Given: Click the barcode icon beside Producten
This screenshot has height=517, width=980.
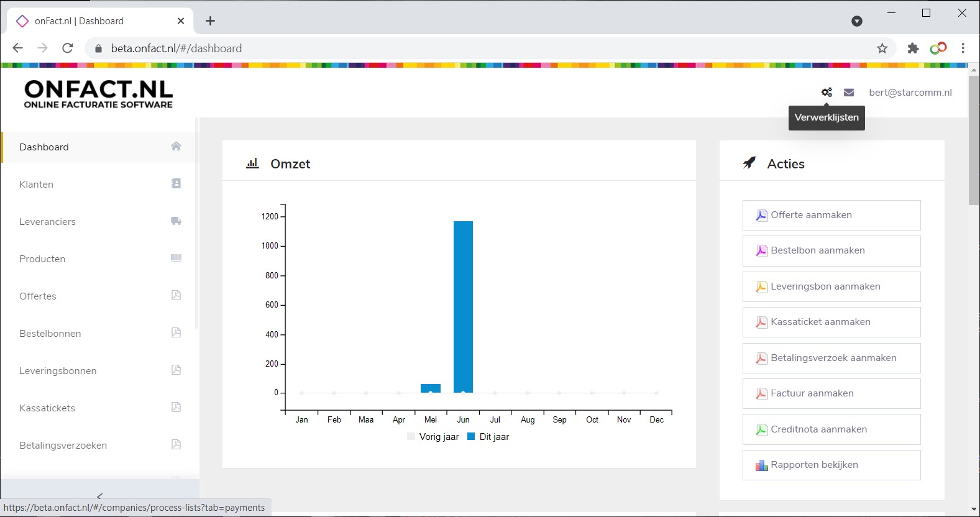Looking at the screenshot, I should (x=176, y=258).
